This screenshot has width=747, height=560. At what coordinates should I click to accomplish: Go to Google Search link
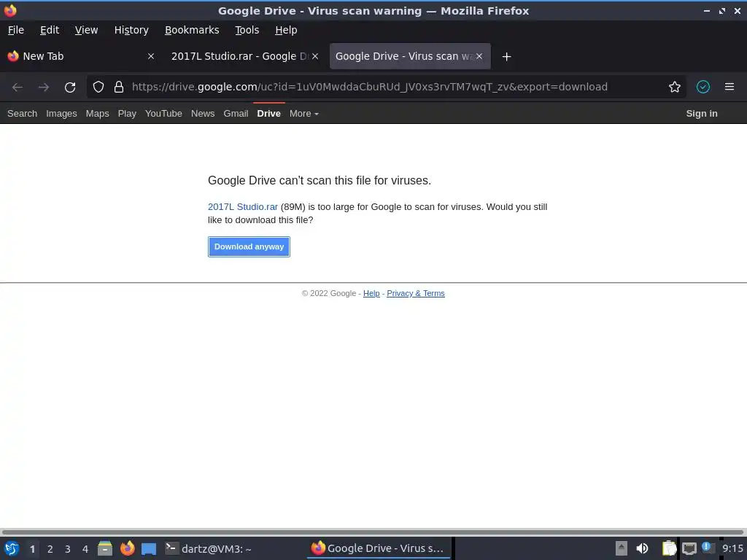[22, 113]
